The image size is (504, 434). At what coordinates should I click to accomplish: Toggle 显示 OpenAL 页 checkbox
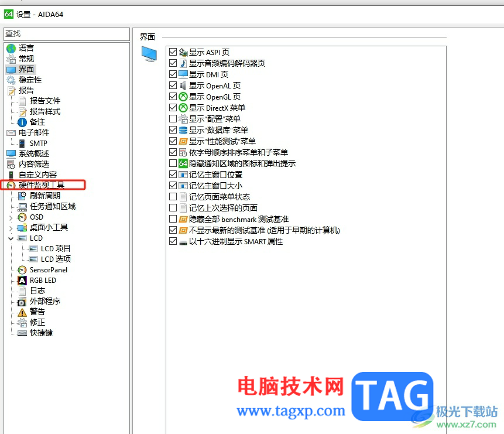tap(173, 86)
